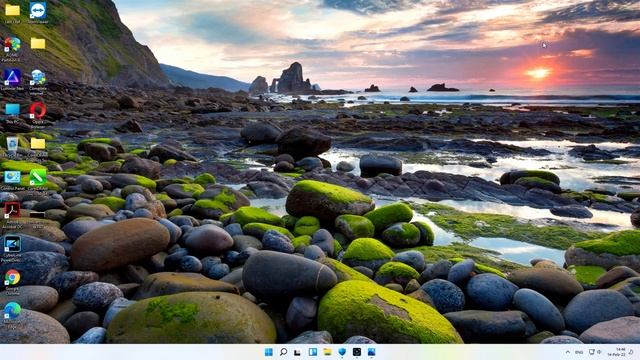
Task: Select the This PC desktop icon
Action: 12,110
